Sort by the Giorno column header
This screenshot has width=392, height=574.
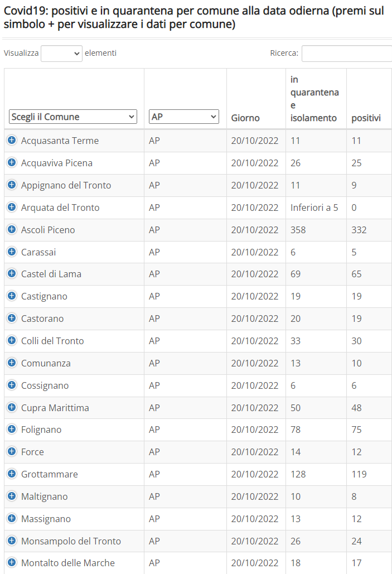(245, 118)
